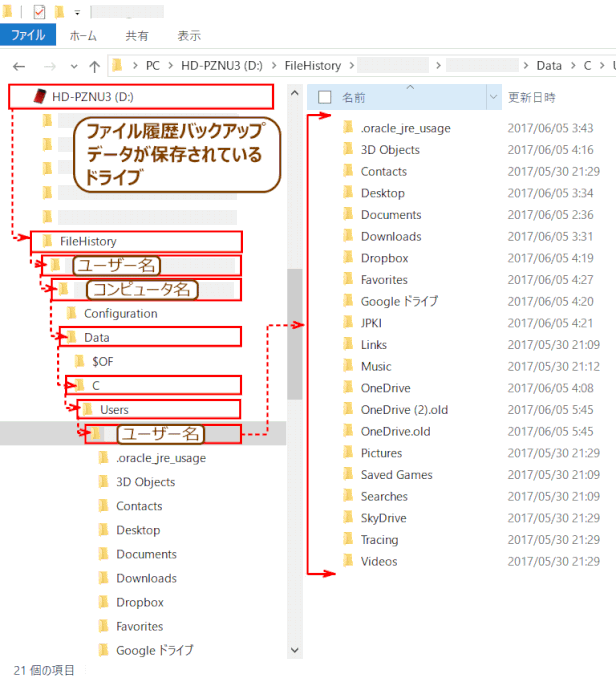Click the Links folder icon
The height and width of the screenshot is (682, 616).
(348, 344)
